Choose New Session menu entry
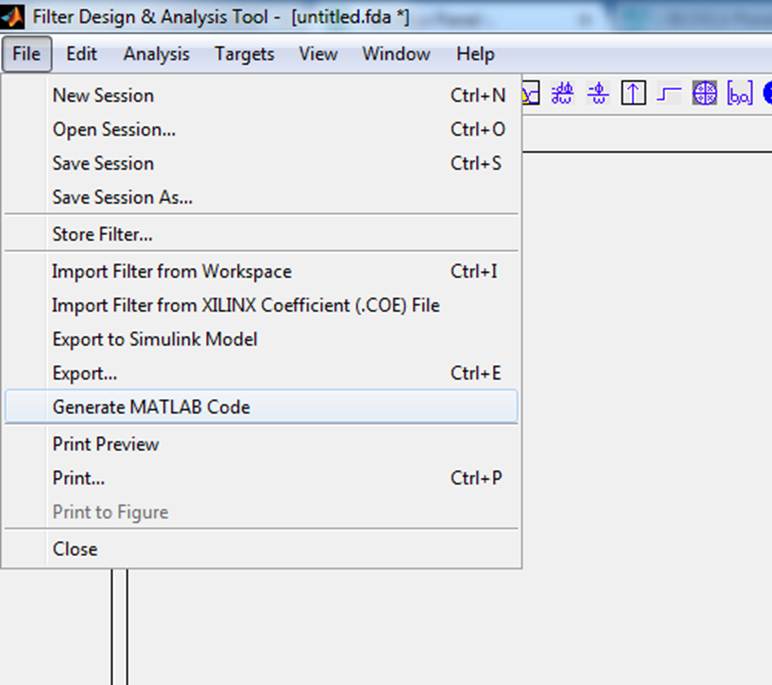 pos(103,96)
